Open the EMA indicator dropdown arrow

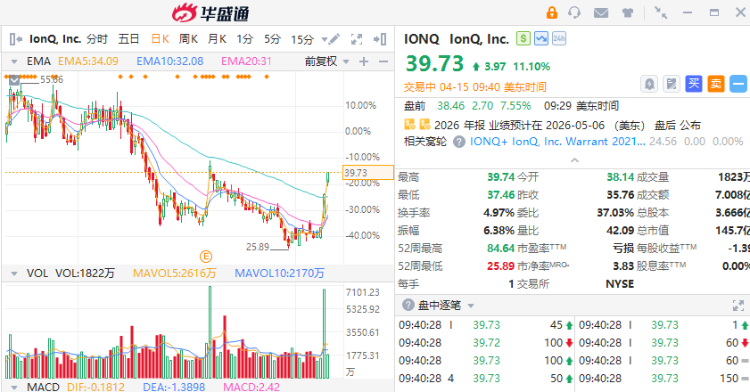point(14,62)
